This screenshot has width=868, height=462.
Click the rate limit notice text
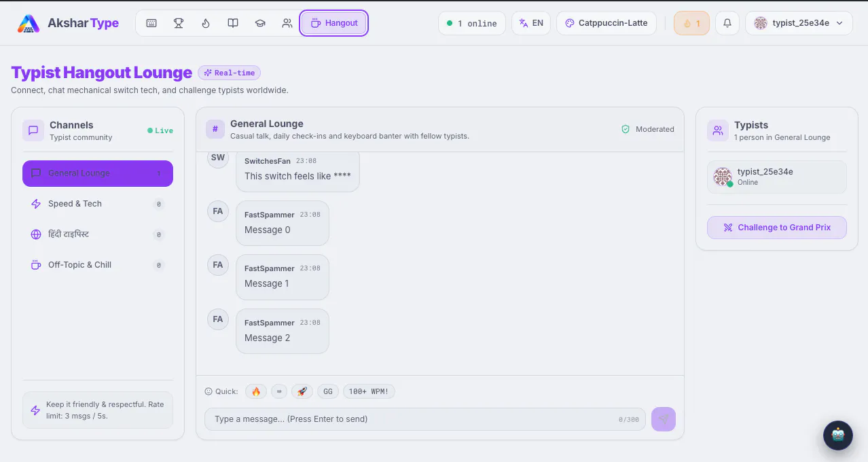pyautogui.click(x=105, y=410)
